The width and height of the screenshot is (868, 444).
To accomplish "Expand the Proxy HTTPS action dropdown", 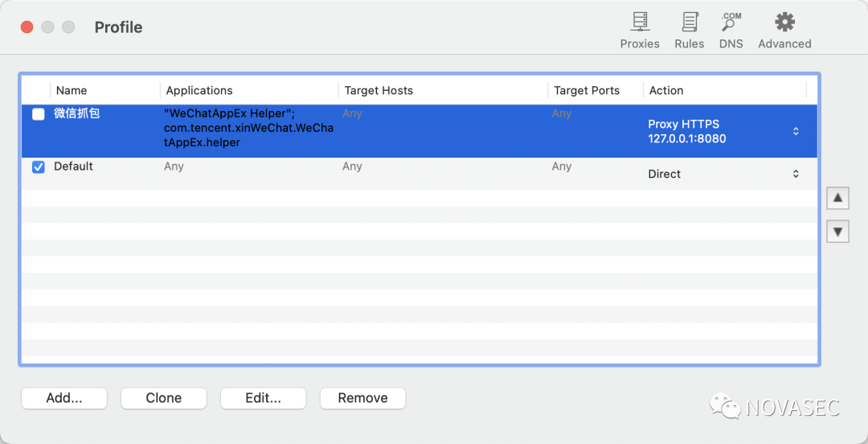I will [796, 131].
